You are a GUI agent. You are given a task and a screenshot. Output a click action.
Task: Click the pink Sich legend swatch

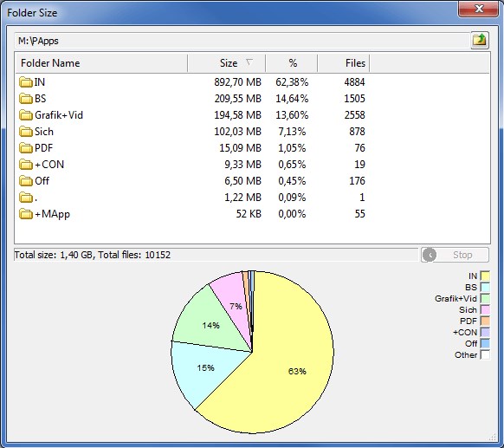point(485,309)
